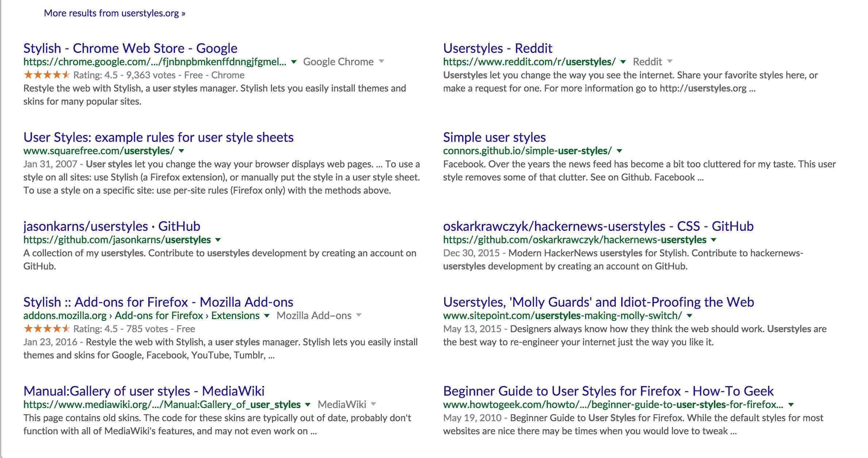868x458 pixels.
Task: Open the jasonkarns/userstyles GitHub result
Action: 111,226
